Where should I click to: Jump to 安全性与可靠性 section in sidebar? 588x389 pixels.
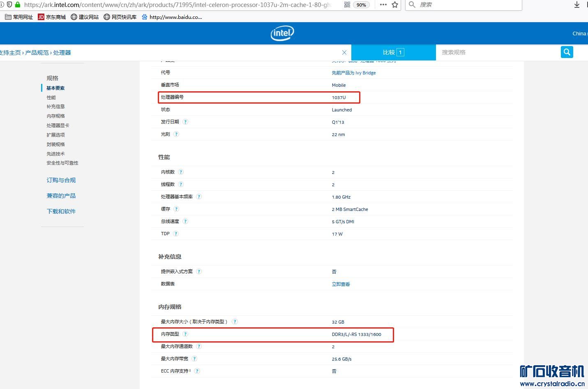point(62,163)
